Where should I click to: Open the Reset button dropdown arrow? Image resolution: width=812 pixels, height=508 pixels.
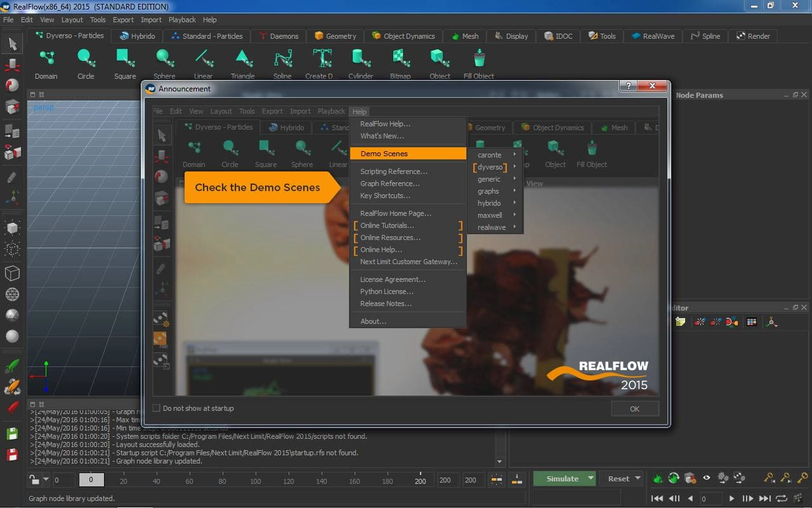[x=638, y=479]
